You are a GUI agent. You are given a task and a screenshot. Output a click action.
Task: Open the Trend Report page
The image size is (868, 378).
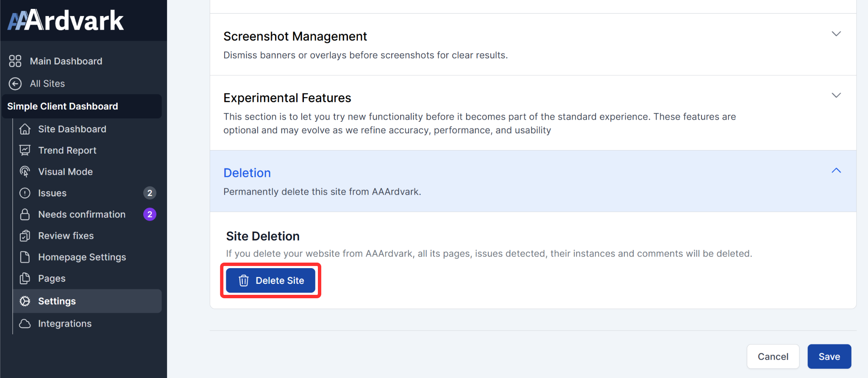pyautogui.click(x=67, y=150)
